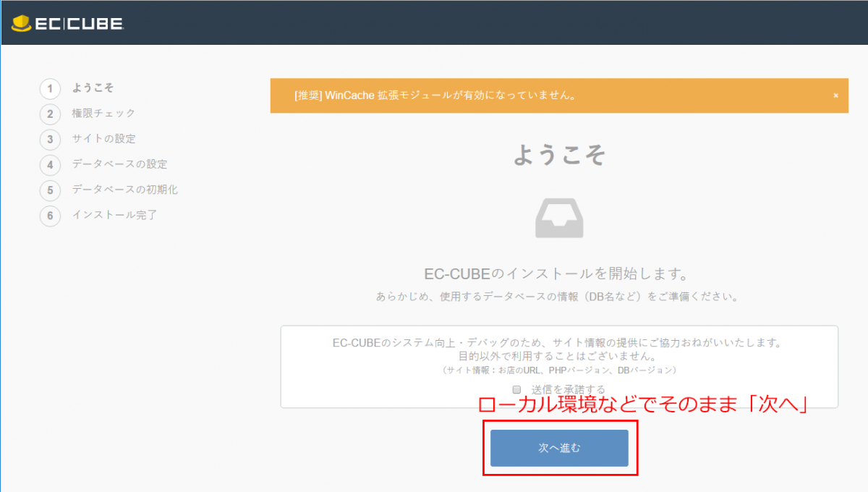Select step 6 インストール完了 in sidebar
868x492 pixels.
98,215
